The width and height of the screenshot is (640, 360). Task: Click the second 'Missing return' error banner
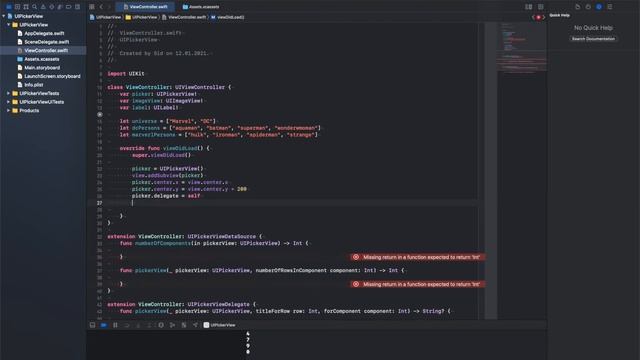click(x=417, y=284)
